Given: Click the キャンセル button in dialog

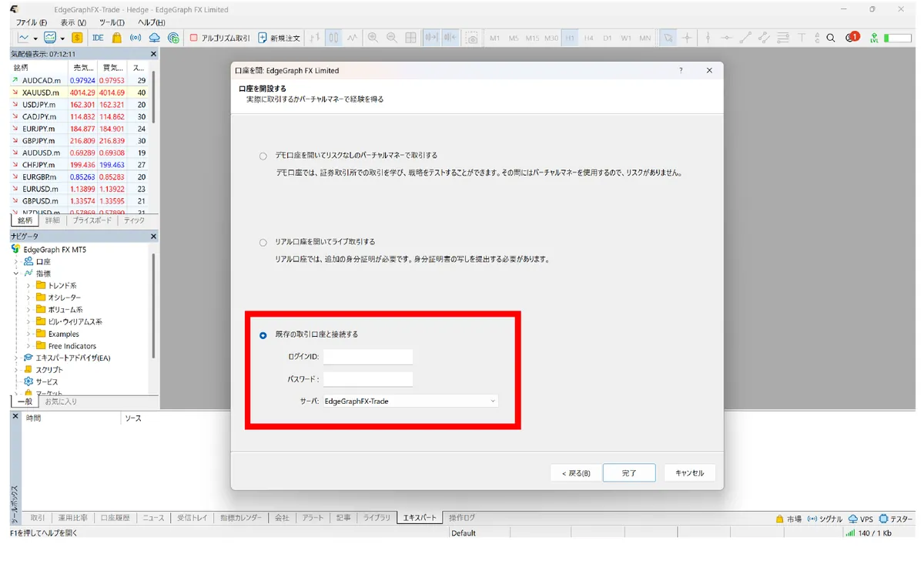Looking at the screenshot, I should [x=689, y=473].
